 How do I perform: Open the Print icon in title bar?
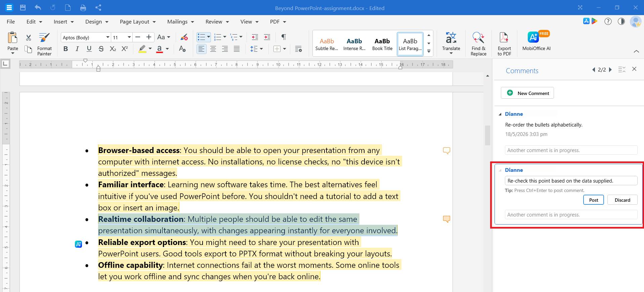pos(83,8)
